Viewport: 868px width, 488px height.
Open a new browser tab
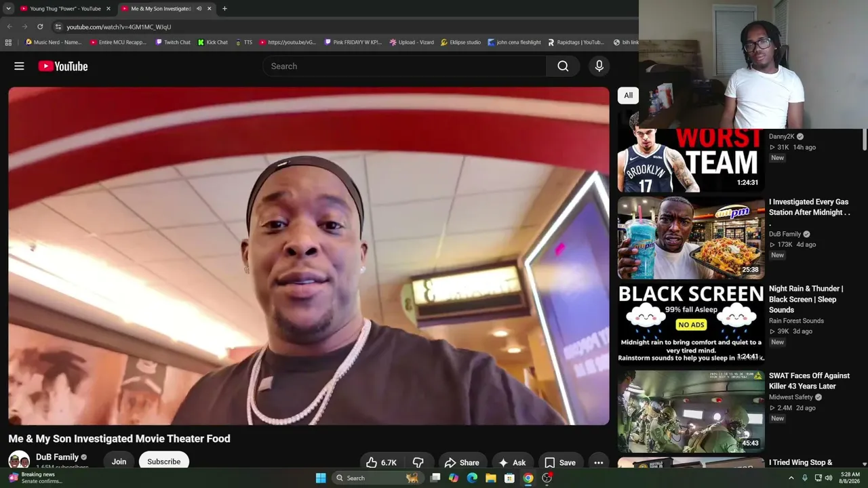(x=224, y=9)
